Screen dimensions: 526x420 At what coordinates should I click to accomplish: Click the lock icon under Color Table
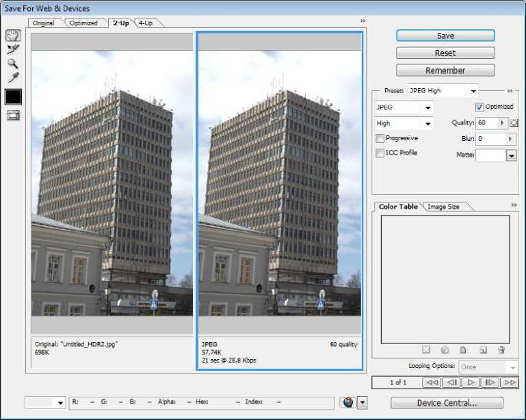463,350
